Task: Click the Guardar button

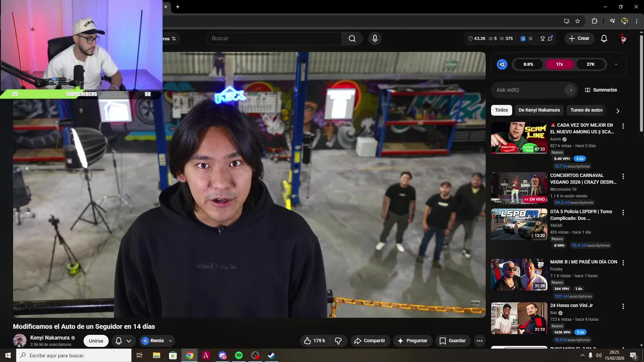Action: (x=453, y=341)
